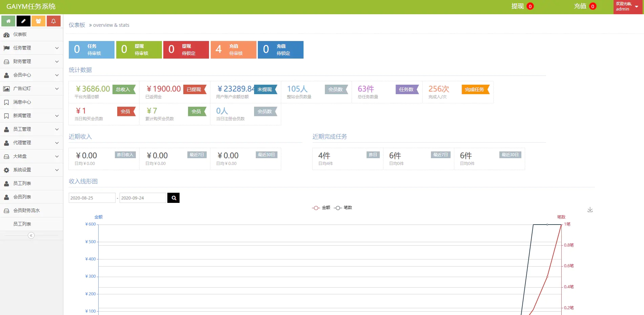Click the 提现 link in top bar
This screenshot has width=644, height=315.
pos(517,6)
